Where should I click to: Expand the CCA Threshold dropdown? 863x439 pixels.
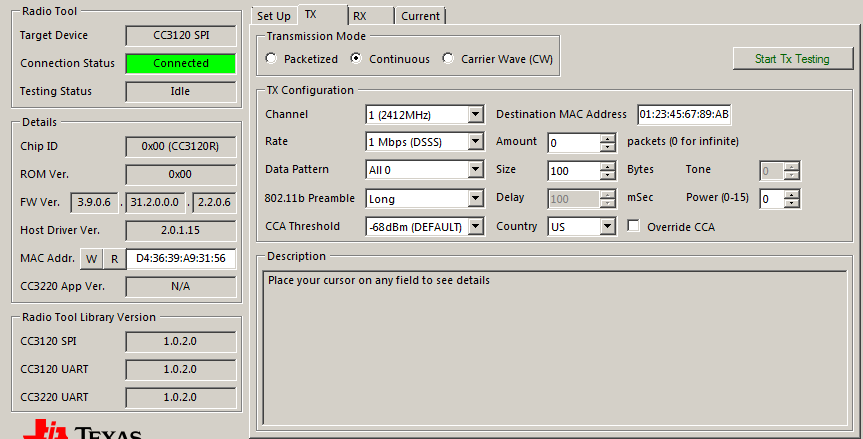(x=476, y=226)
